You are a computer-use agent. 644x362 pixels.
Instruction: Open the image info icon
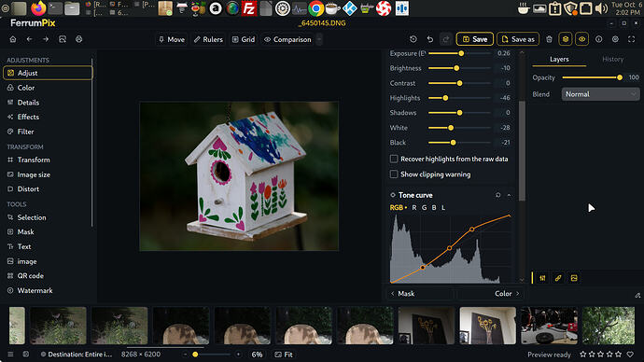tap(599, 39)
